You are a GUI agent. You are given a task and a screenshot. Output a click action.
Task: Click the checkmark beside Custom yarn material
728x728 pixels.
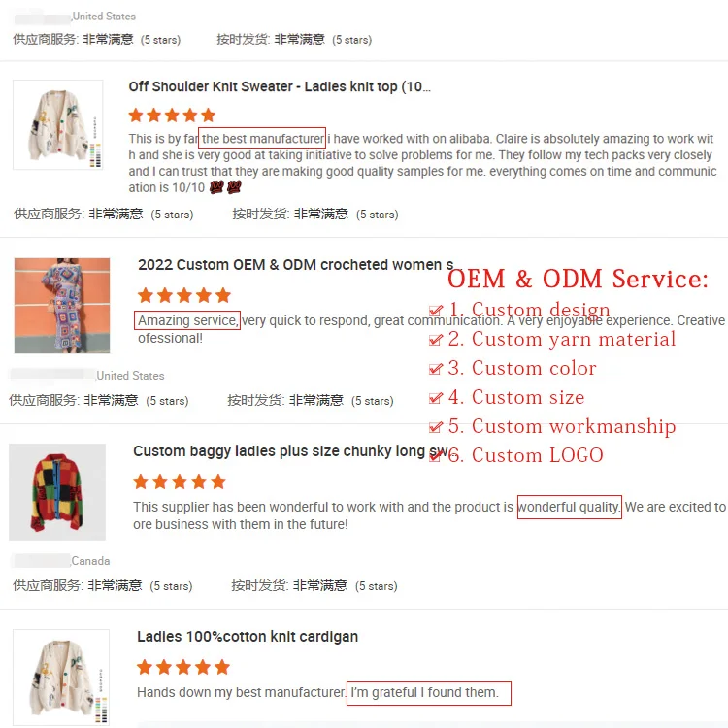(x=436, y=340)
